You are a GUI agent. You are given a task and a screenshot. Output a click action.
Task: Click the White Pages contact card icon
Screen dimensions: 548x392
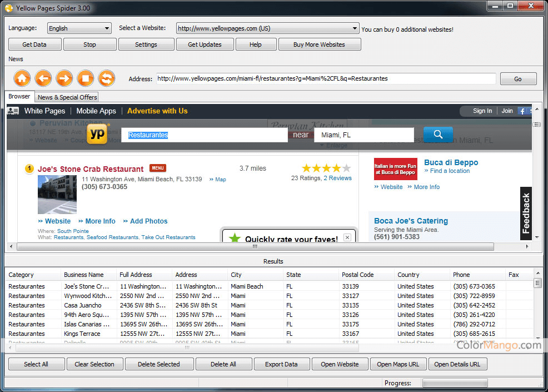13,111
